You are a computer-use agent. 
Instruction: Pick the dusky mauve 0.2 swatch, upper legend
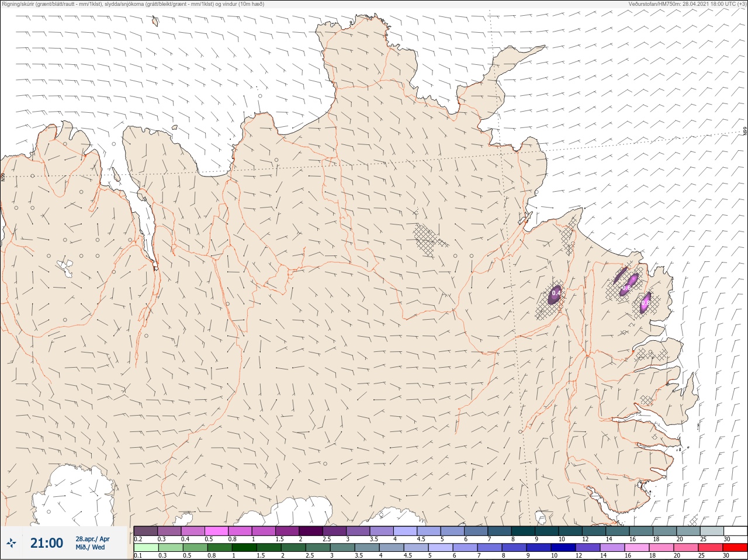coord(146,531)
